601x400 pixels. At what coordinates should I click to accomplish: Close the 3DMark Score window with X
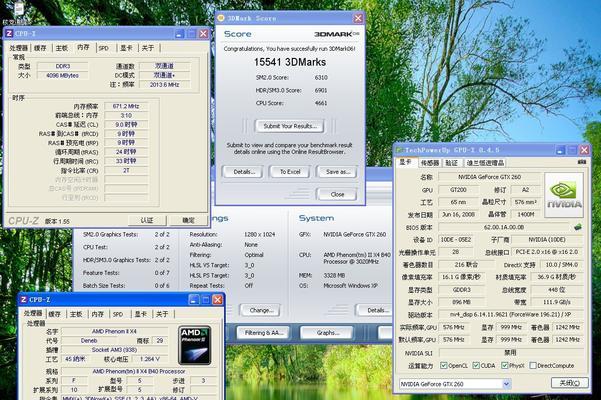358,18
